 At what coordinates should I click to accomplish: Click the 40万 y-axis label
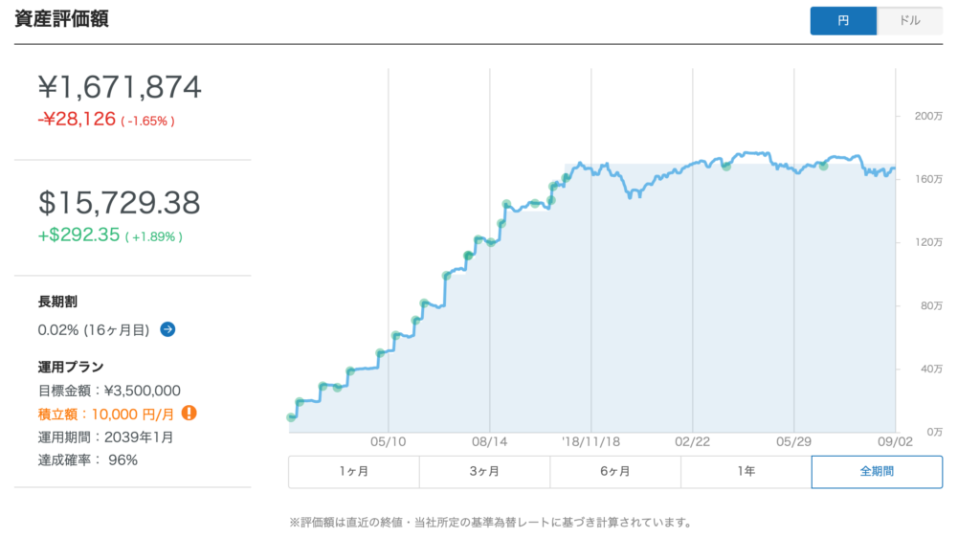[931, 369]
